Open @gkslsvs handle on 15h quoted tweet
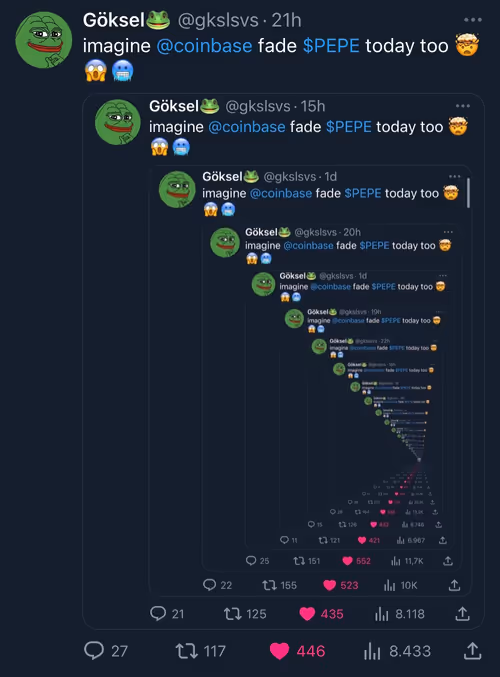Image resolution: width=500 pixels, height=677 pixels. click(x=257, y=106)
